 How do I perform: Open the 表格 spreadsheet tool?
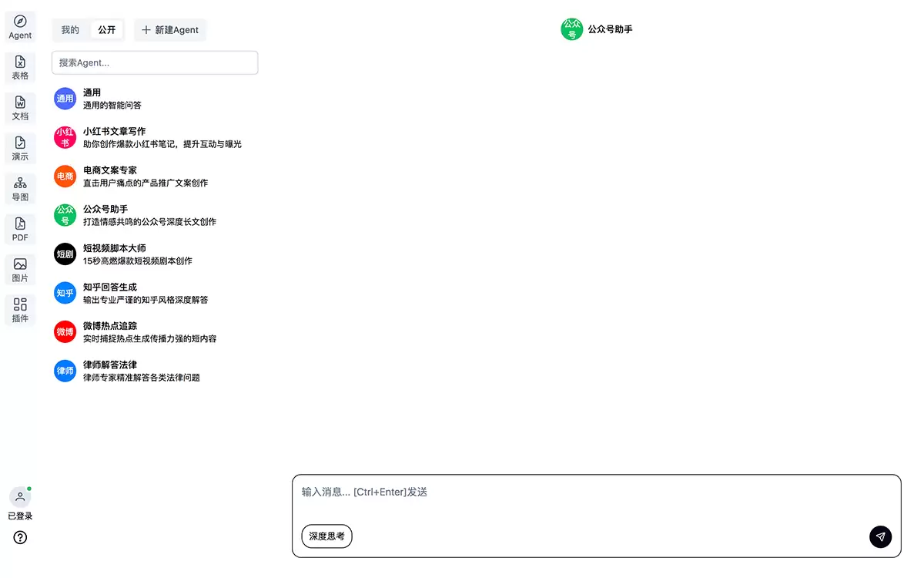(x=20, y=68)
